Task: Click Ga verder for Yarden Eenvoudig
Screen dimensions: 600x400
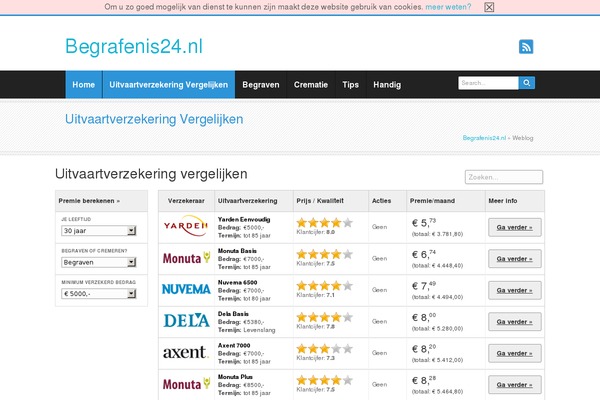Action: (515, 227)
